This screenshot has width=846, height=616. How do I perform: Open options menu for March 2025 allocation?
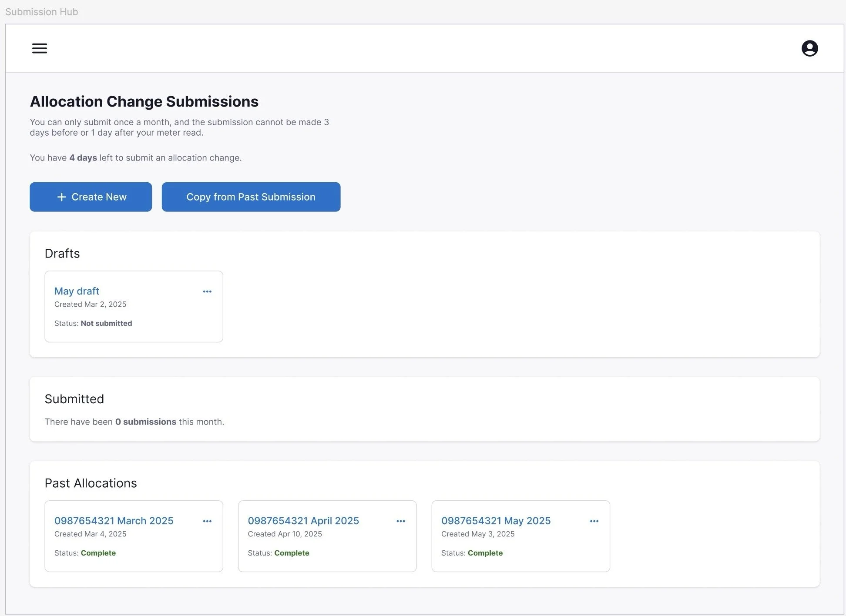pos(207,521)
